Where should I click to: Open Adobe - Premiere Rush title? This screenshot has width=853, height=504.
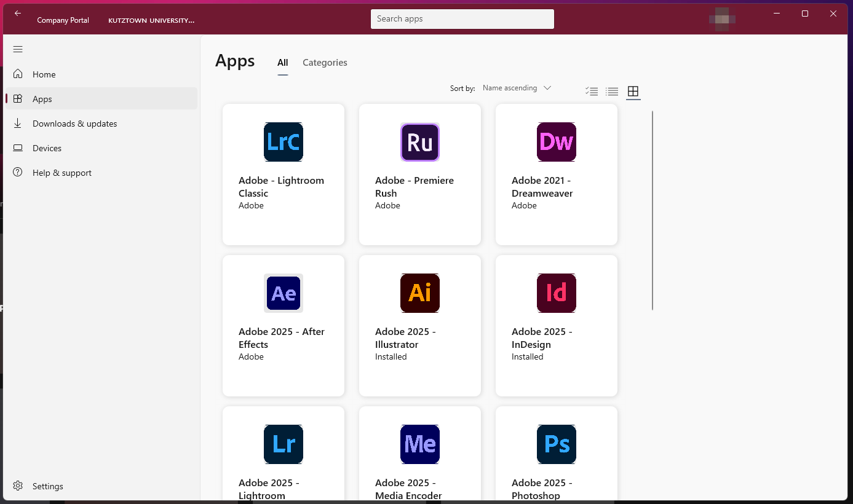pos(415,187)
